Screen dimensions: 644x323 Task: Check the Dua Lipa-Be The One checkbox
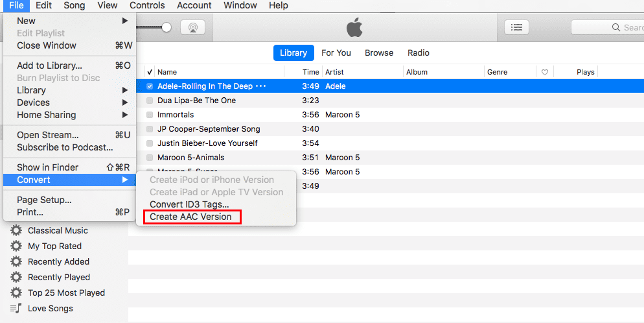(150, 101)
